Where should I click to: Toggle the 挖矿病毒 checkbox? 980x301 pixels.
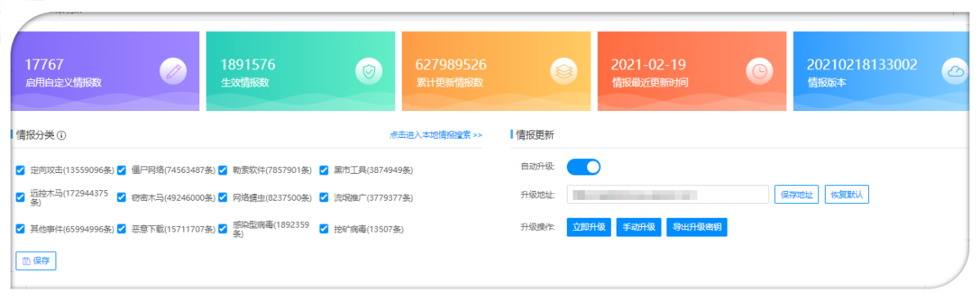(324, 229)
